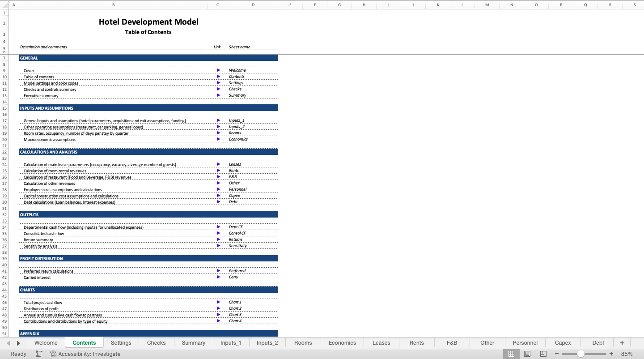This screenshot has height=359, width=644.
Task: Open the Inputs_2 sheet tab
Action: tap(267, 343)
